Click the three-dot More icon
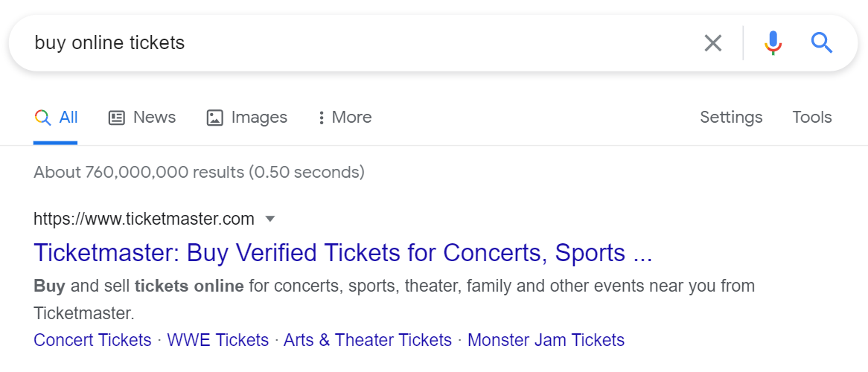 tap(321, 118)
